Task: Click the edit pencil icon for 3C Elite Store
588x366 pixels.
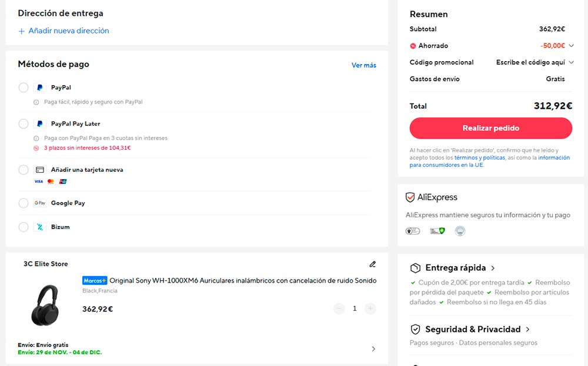Action: point(372,264)
